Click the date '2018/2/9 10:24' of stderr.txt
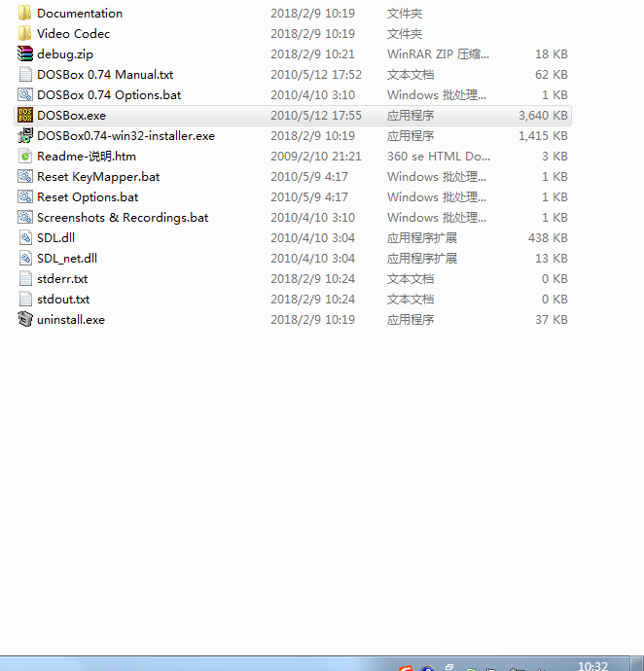644x671 pixels. tap(312, 279)
